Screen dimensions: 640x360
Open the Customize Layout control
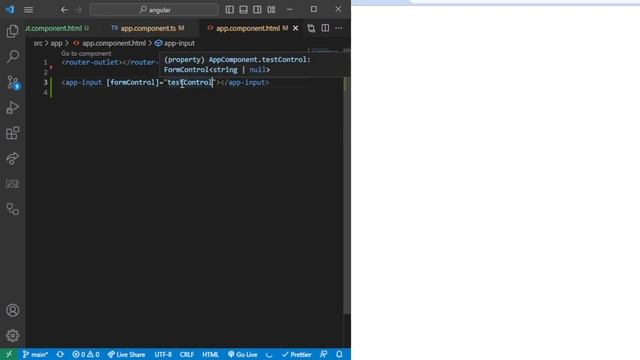[271, 9]
